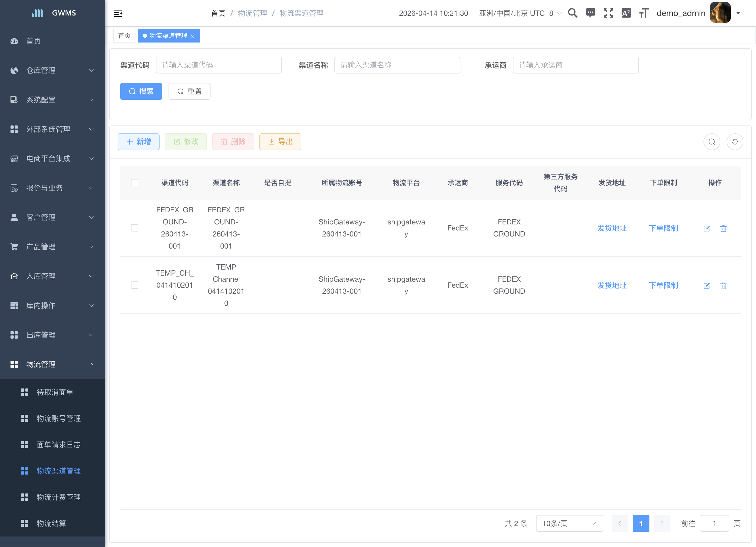
Task: Go to 首页 in the sidebar
Action: click(53, 41)
